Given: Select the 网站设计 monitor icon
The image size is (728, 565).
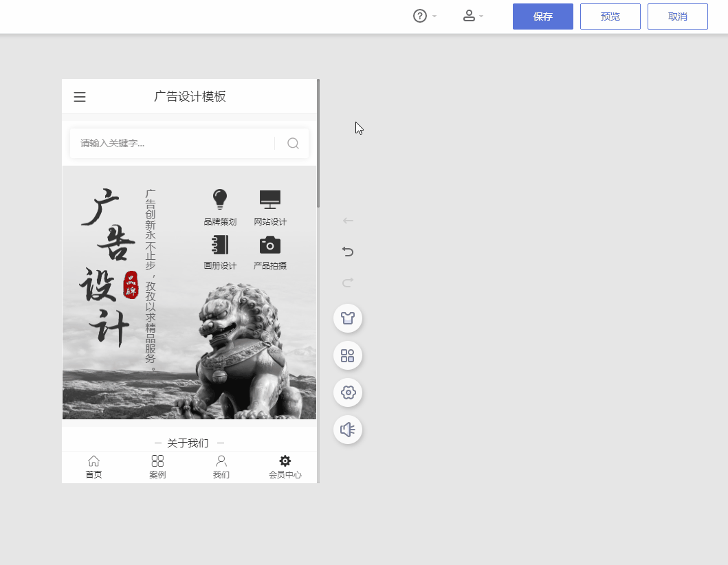Looking at the screenshot, I should click(x=270, y=199).
